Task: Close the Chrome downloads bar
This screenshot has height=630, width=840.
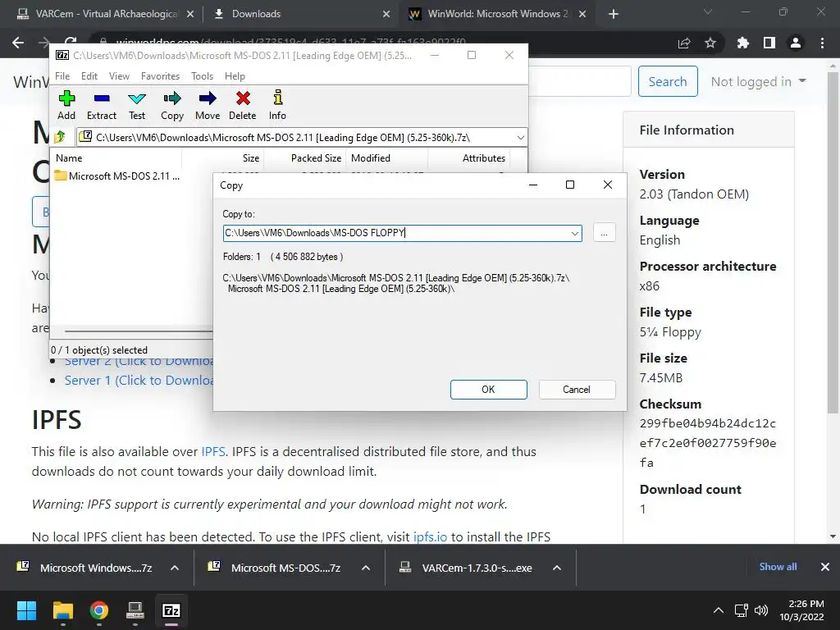Action: [825, 567]
